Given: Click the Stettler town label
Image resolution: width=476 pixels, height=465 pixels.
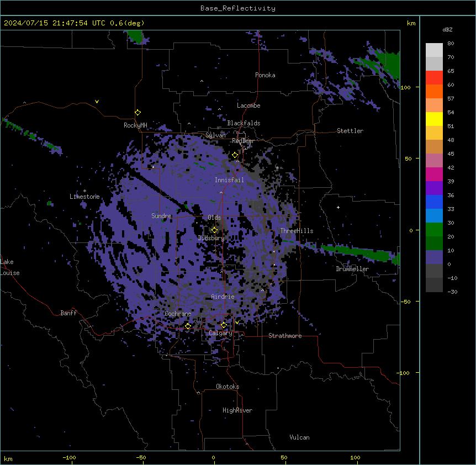Looking at the screenshot, I should pos(350,131).
